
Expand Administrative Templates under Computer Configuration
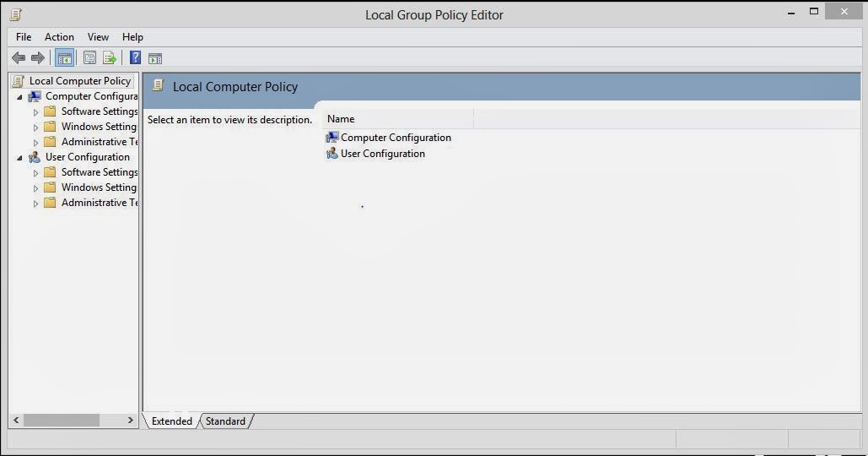tap(36, 143)
